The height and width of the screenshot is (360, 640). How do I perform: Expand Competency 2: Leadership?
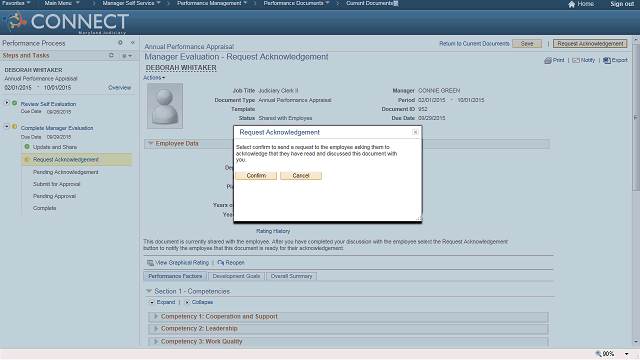coord(156,329)
